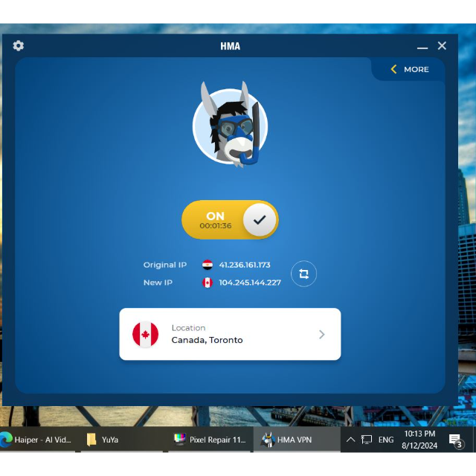Click the refresh IP address icon
476x476 pixels.
coord(303,274)
